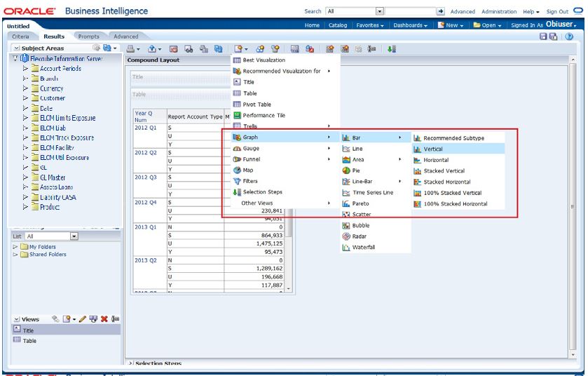Click the Catalog link
The height and width of the screenshot is (376, 588).
pyautogui.click(x=338, y=25)
